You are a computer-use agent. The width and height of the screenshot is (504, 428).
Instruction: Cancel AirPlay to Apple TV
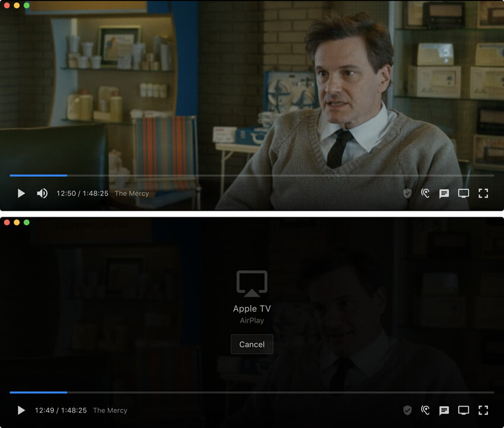pos(251,344)
